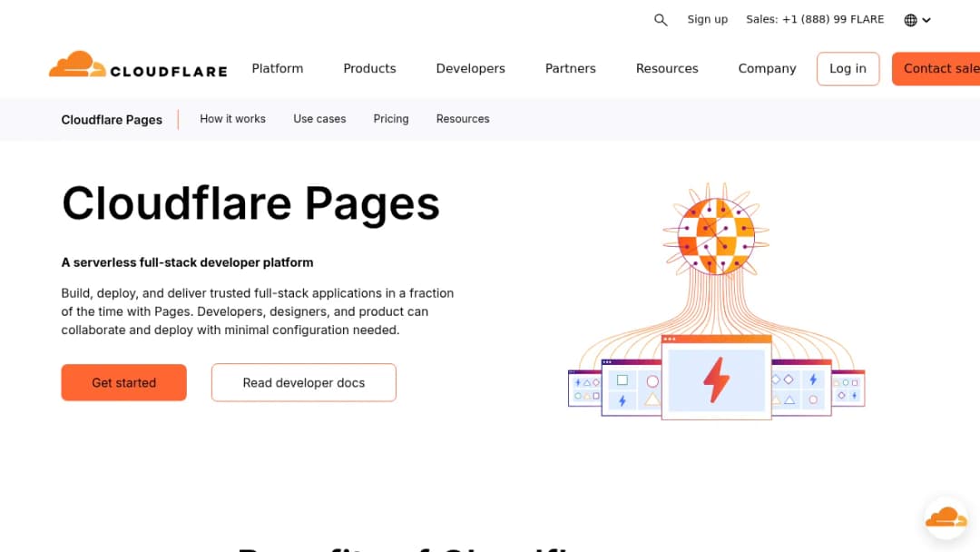
Task: Jump to How it works section
Action: click(x=232, y=119)
